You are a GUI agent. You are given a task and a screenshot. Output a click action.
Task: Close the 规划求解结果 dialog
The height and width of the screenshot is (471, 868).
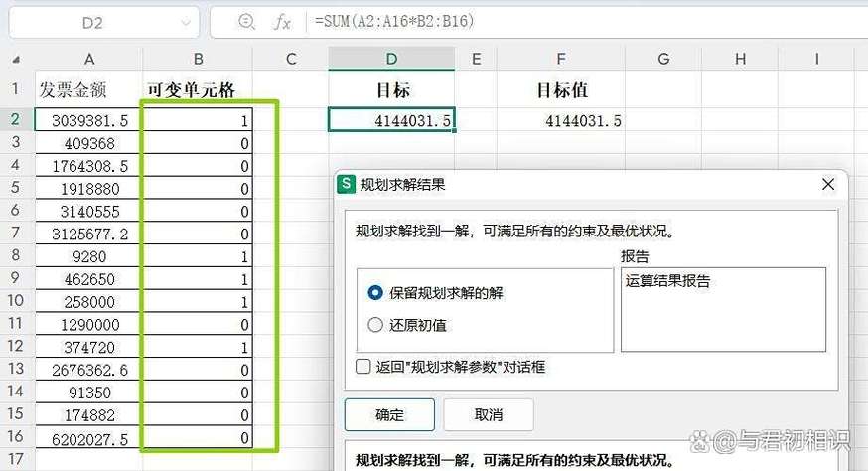coord(828,184)
